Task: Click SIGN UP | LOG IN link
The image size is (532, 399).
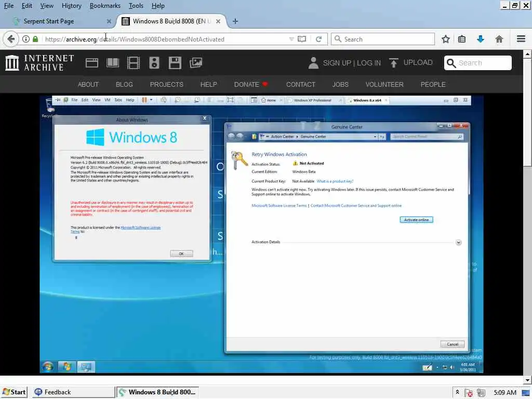Action: pyautogui.click(x=352, y=63)
